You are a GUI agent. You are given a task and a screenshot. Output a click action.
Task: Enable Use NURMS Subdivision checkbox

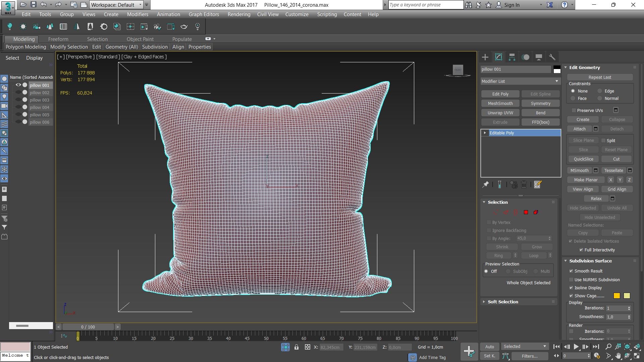coord(571,280)
